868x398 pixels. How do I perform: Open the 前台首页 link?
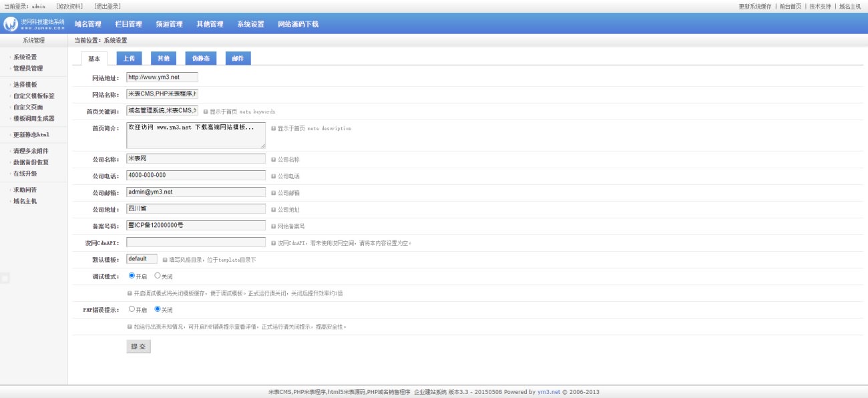(791, 6)
